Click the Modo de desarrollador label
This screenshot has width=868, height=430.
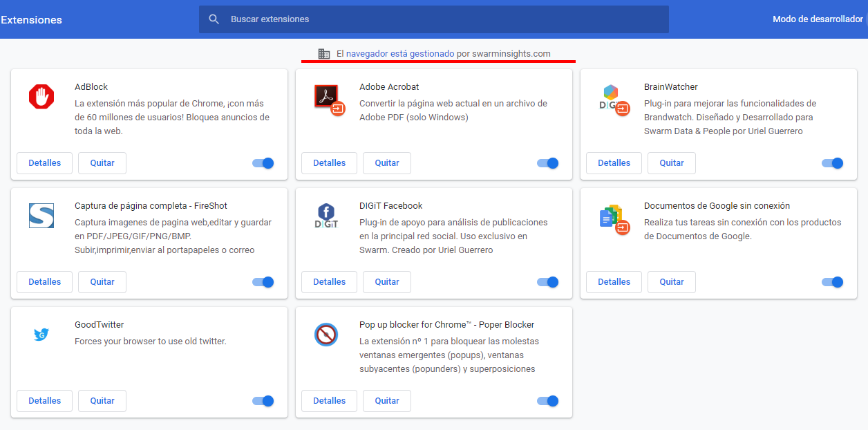818,19
